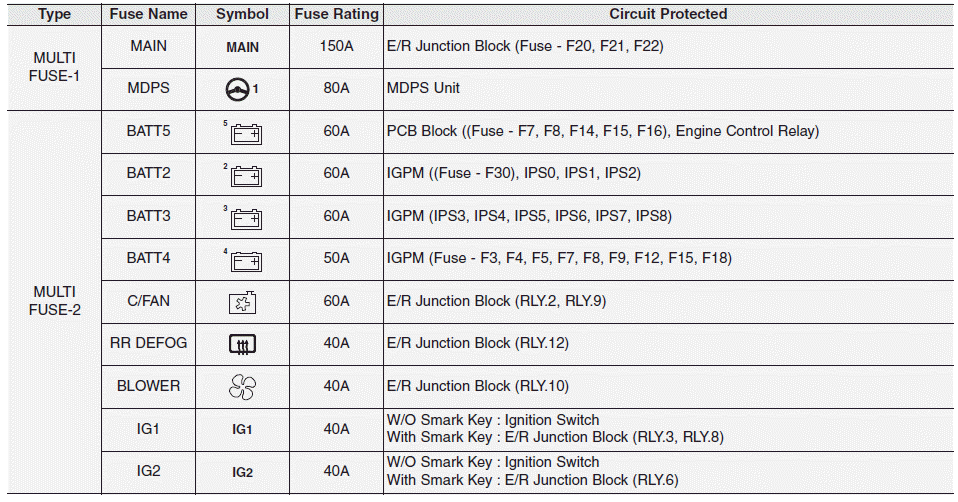Click the 50A rating for BATT4
Image resolution: width=958 pixels, height=502 pixels.
pyautogui.click(x=336, y=258)
